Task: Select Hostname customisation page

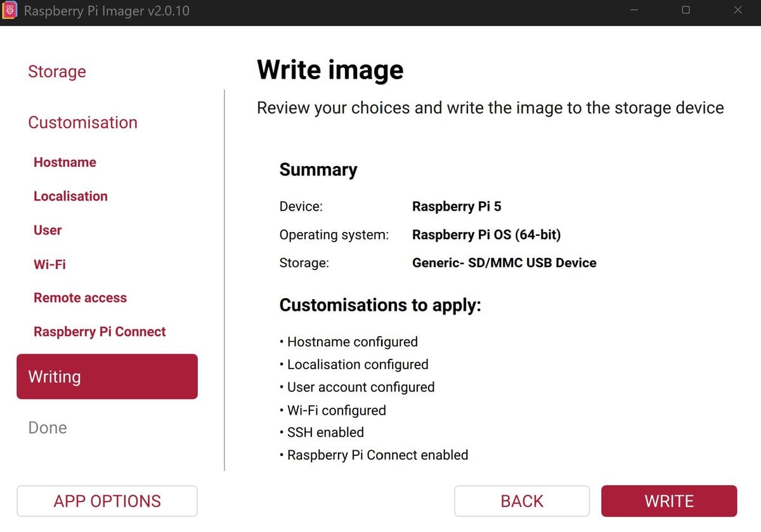Action: (65, 162)
